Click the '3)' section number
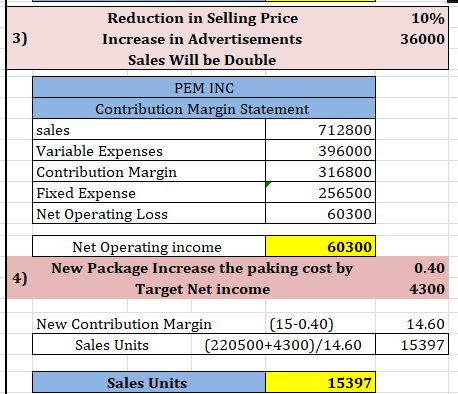The image size is (458, 394). pos(20,39)
